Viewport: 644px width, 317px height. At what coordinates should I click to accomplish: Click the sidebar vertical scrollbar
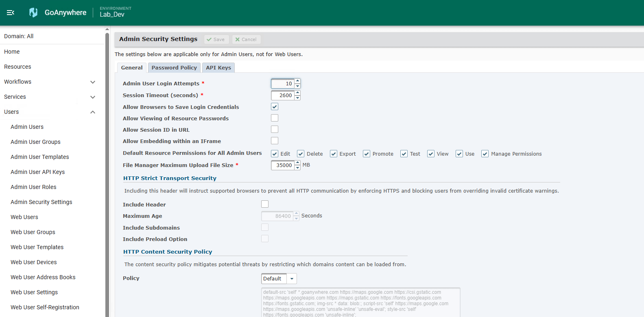tap(107, 171)
